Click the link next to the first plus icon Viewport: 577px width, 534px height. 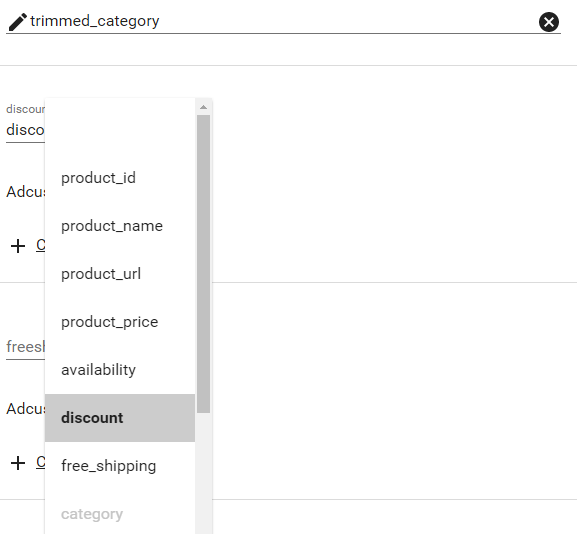click(40, 245)
